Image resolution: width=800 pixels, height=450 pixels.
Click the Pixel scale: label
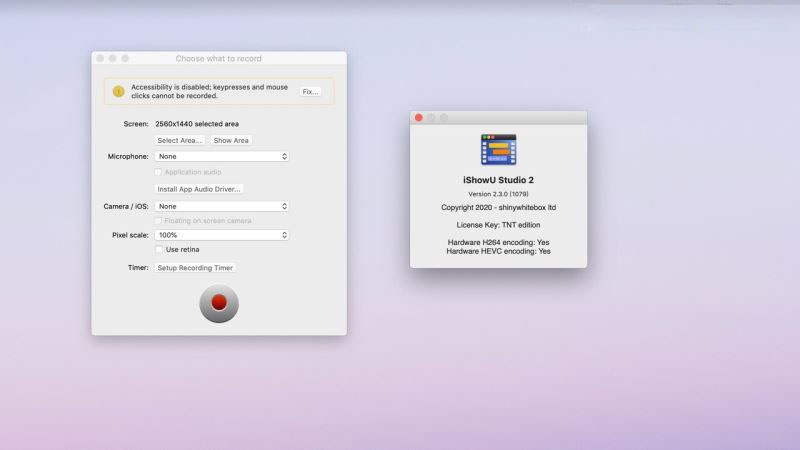click(130, 235)
